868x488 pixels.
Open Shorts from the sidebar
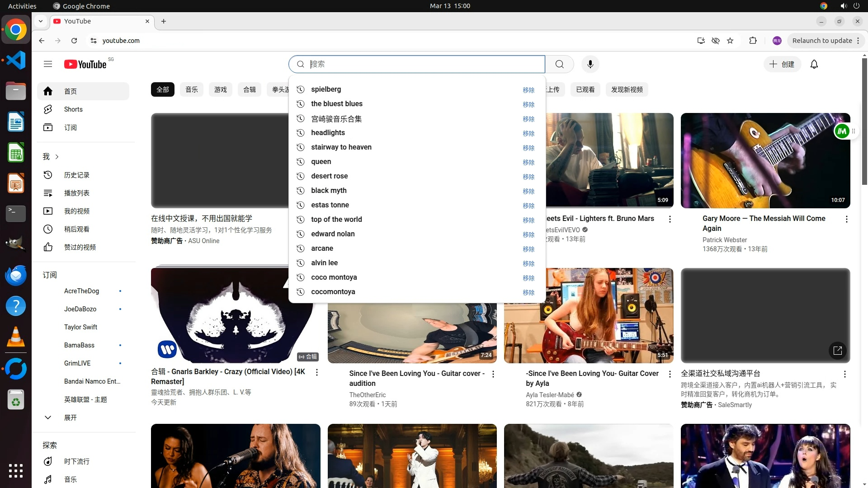tap(73, 109)
